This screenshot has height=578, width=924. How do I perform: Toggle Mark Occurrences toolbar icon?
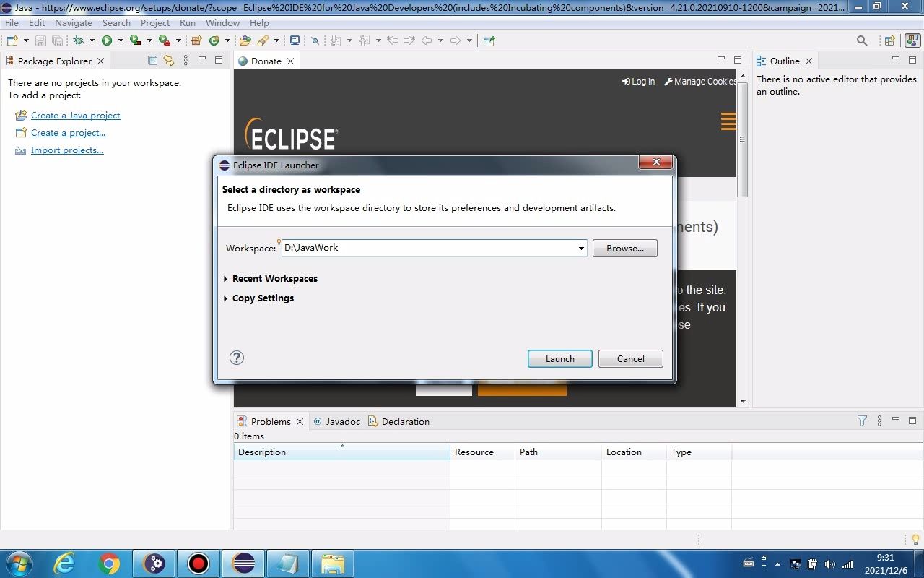[315, 40]
